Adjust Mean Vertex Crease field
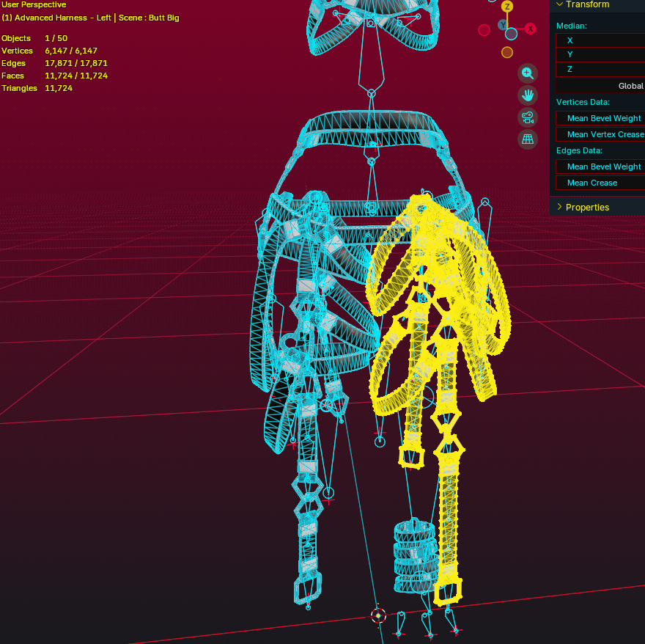 (600, 134)
